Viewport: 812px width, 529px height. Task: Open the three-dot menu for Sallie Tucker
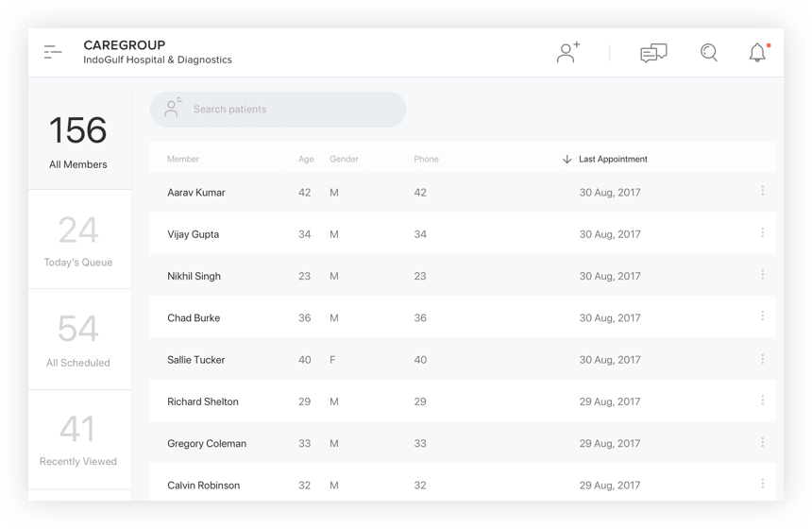[x=762, y=359]
